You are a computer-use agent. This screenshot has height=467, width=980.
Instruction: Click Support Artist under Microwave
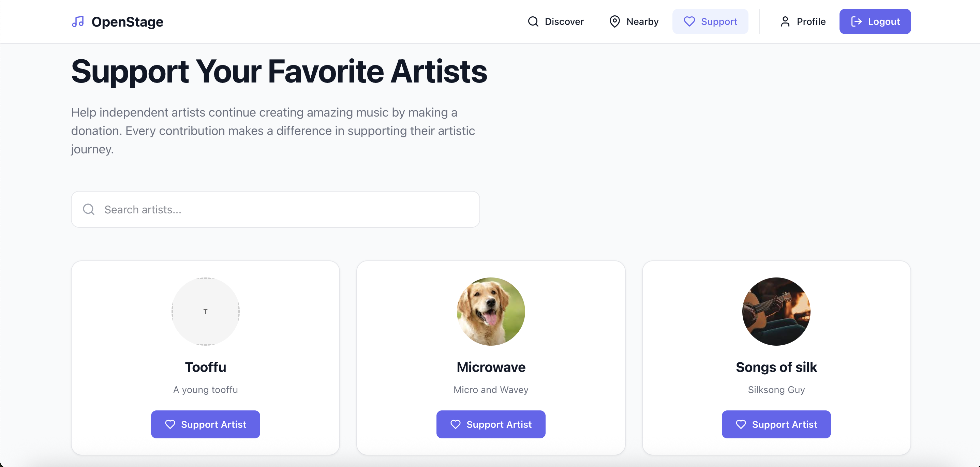(x=491, y=424)
